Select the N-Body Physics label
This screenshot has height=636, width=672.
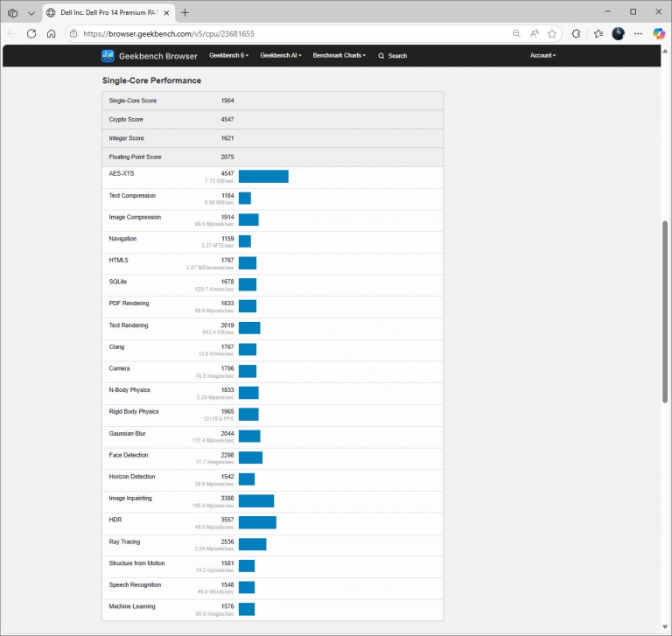point(129,390)
